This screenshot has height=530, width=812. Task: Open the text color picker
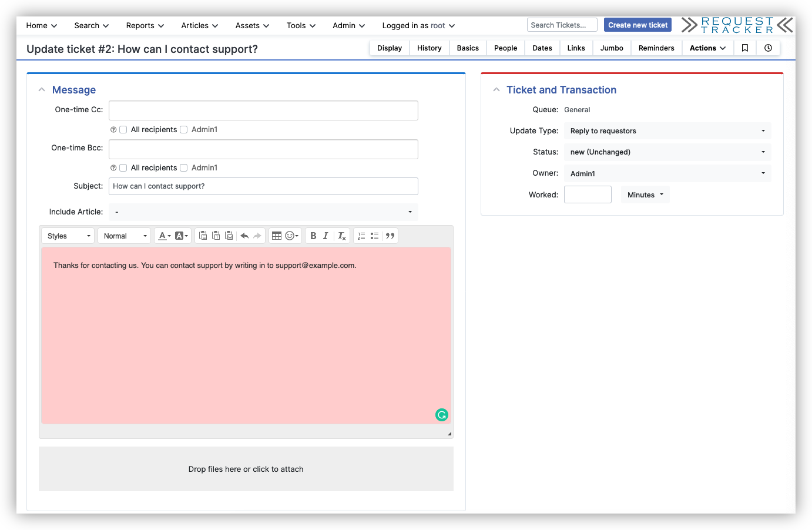pyautogui.click(x=163, y=235)
